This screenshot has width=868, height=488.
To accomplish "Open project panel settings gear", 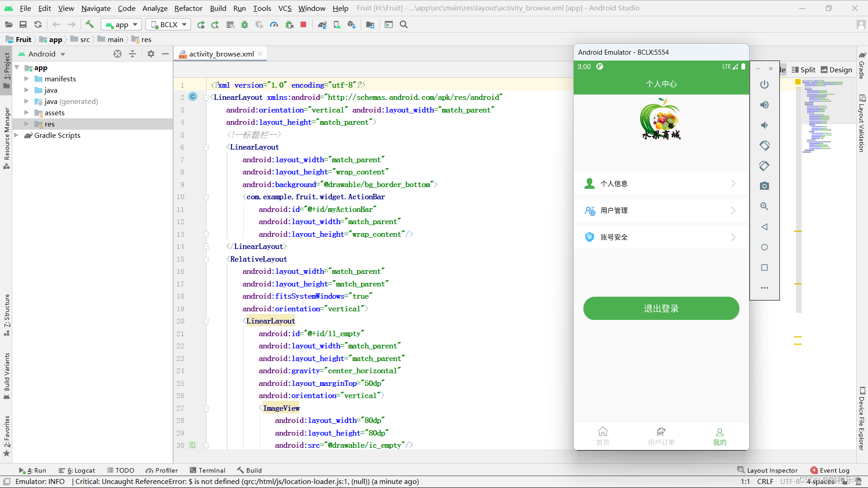I will [151, 54].
